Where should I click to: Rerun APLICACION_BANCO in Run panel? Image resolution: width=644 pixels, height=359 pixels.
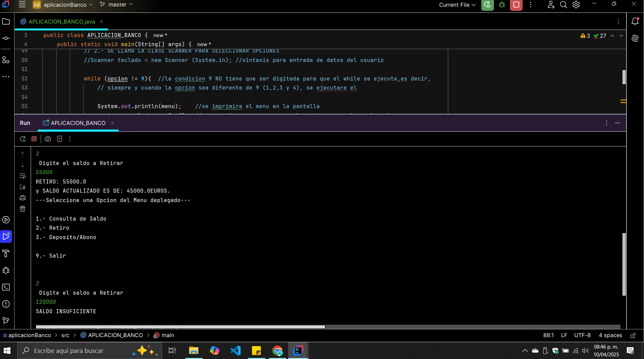[x=23, y=139]
